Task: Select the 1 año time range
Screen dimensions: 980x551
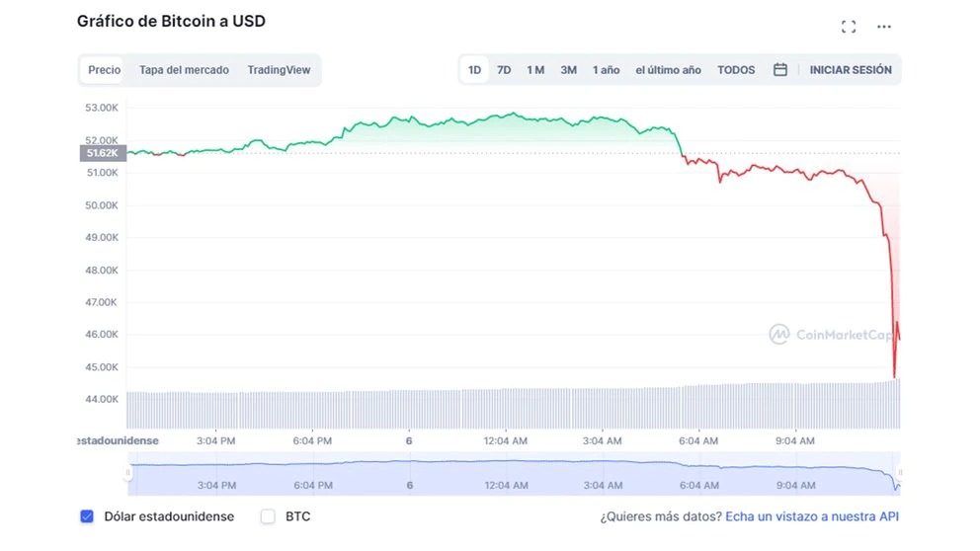Action: pos(607,70)
